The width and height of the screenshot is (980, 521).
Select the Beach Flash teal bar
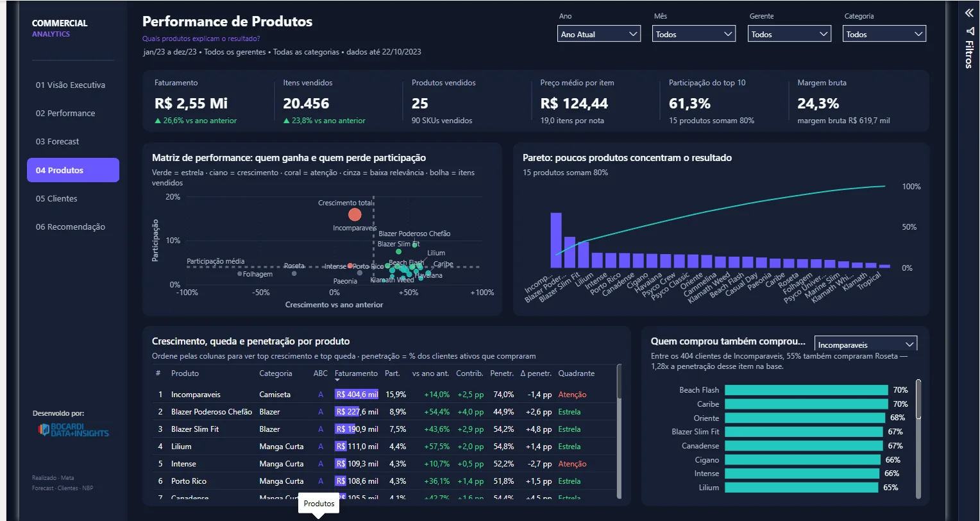click(x=806, y=389)
